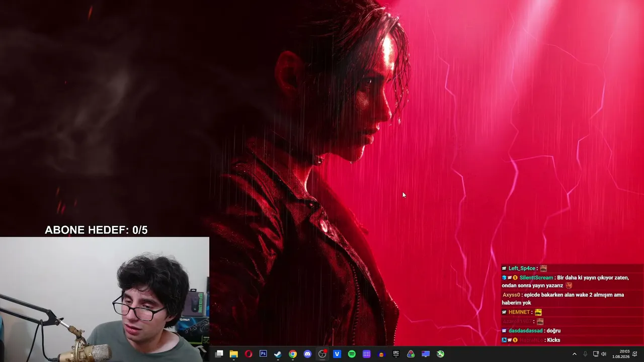644x362 pixels.
Task: Switch to the OBS Studio window
Action: pyautogui.click(x=323, y=354)
